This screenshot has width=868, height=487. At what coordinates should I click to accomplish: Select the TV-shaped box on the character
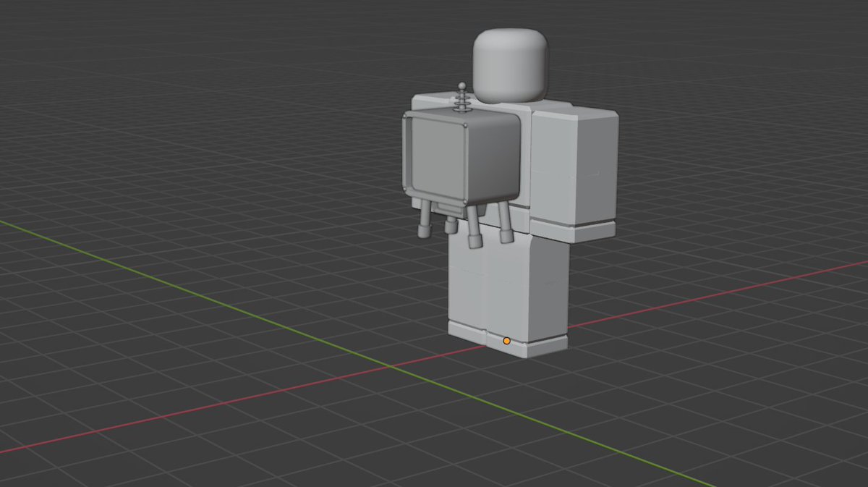point(461,157)
